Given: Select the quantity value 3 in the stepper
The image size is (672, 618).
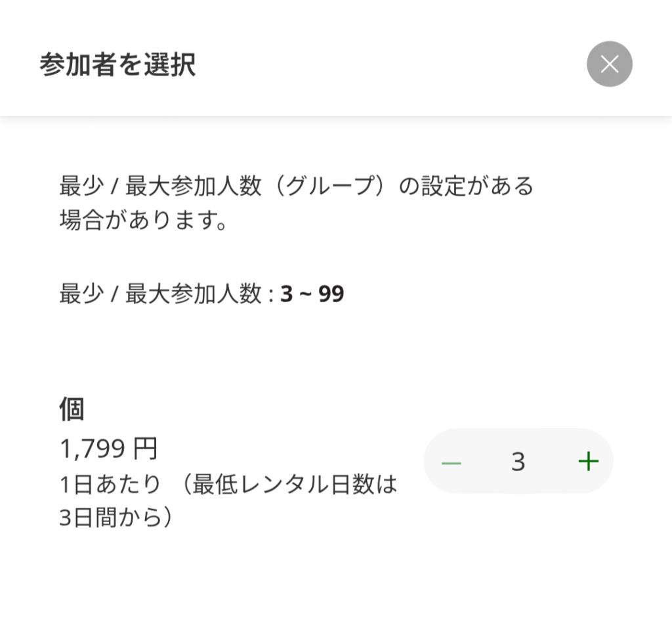Looking at the screenshot, I should click(x=518, y=462).
